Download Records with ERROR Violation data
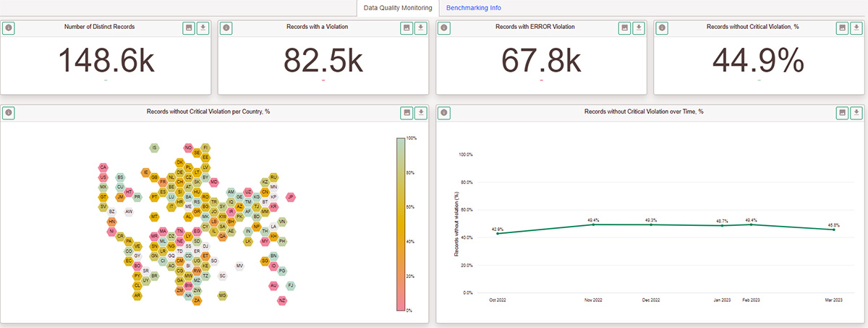The image size is (868, 328). click(639, 28)
